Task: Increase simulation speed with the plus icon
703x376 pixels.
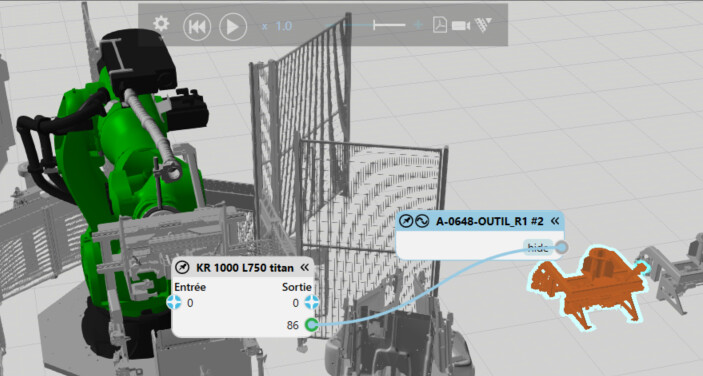Action: [418, 25]
